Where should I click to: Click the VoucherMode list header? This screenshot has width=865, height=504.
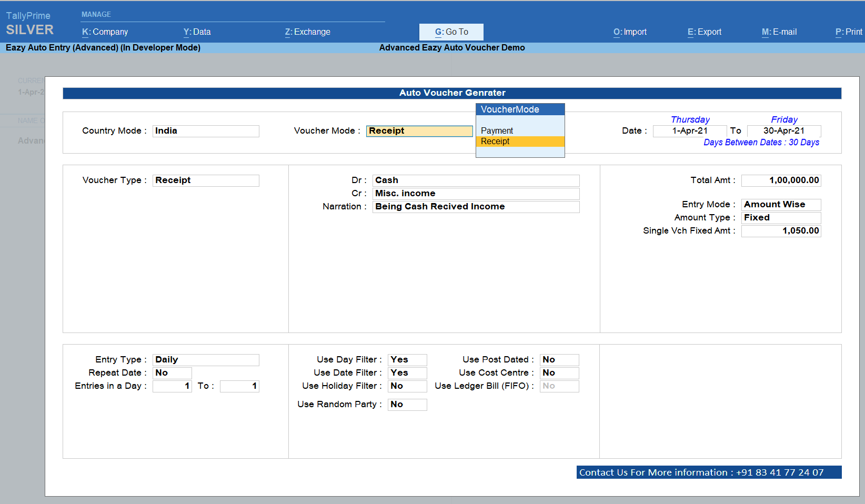520,109
